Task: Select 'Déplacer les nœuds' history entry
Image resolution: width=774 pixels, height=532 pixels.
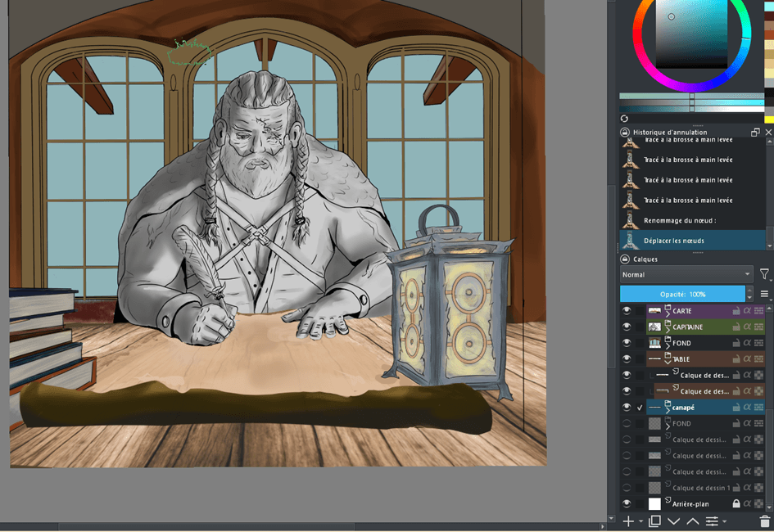Action: [674, 241]
